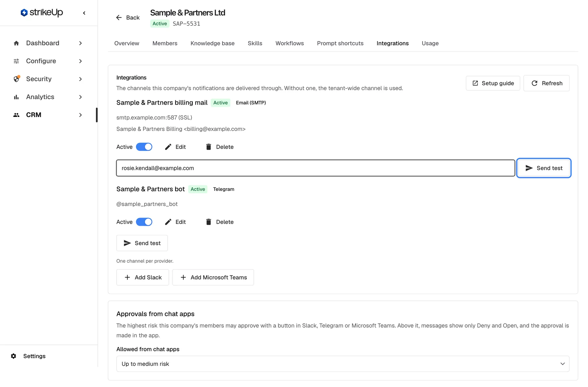Edit the Sample & Partners bot channel
Screen dimensions: 588x387
click(x=175, y=222)
